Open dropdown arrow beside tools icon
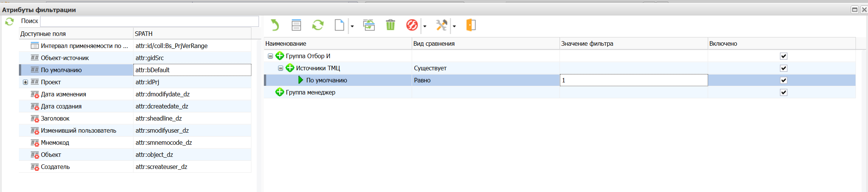Screen dimensions: 868x192 pyautogui.click(x=454, y=26)
